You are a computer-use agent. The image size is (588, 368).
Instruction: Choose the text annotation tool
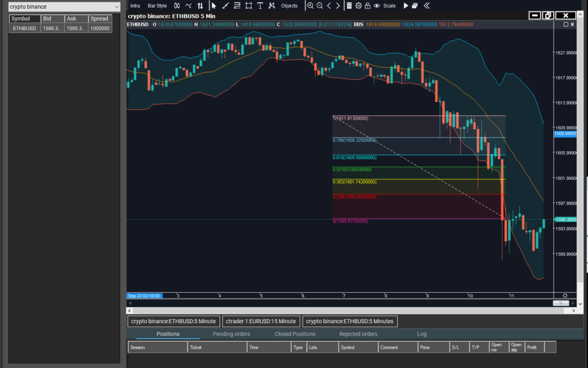pyautogui.click(x=260, y=6)
